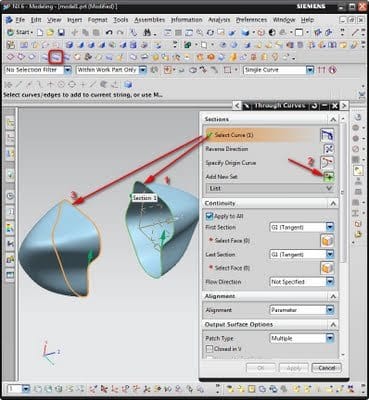Open the Help menu
Viewport: 369px width, 400px height.
tap(307, 20)
